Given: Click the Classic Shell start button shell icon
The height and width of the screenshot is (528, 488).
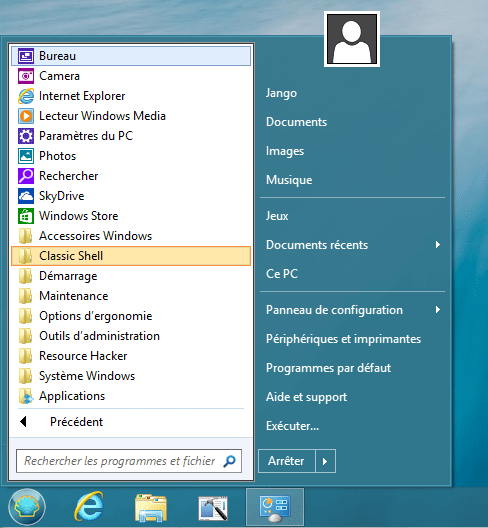Looking at the screenshot, I should click(27, 507).
